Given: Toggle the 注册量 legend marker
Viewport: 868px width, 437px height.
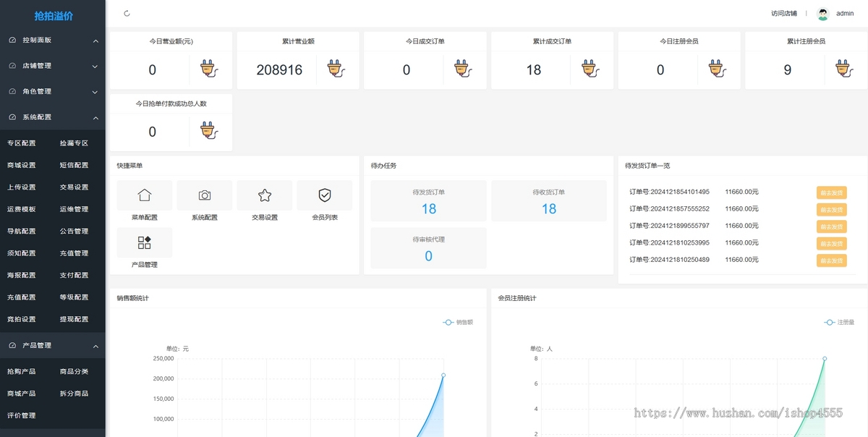Looking at the screenshot, I should click(x=829, y=322).
